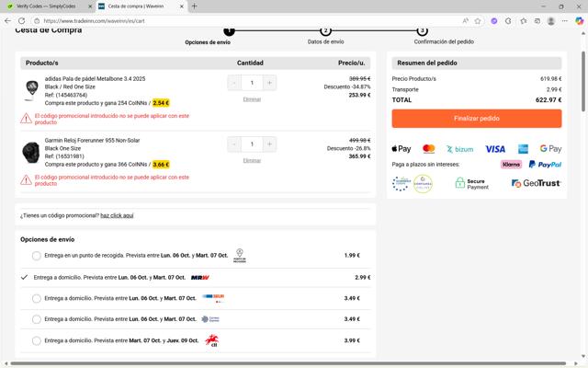Open the Copilot sidebar icon
The width and height of the screenshot is (588, 368).
coord(580,21)
